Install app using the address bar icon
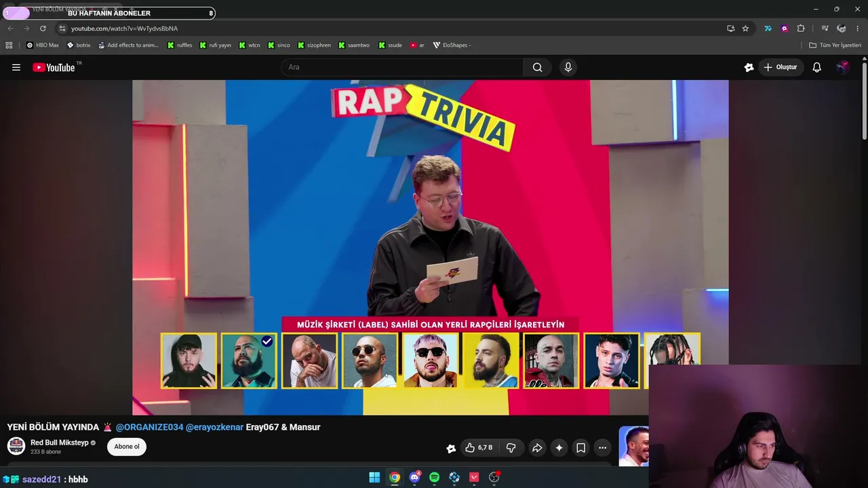 [x=730, y=28]
